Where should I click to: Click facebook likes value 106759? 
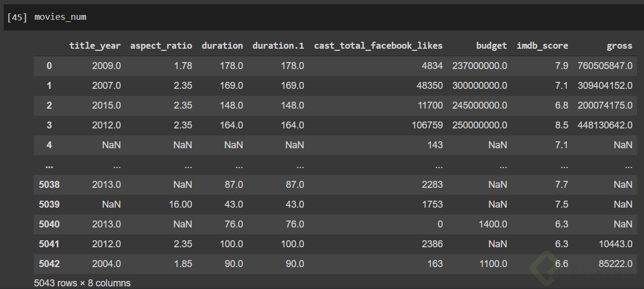click(428, 125)
